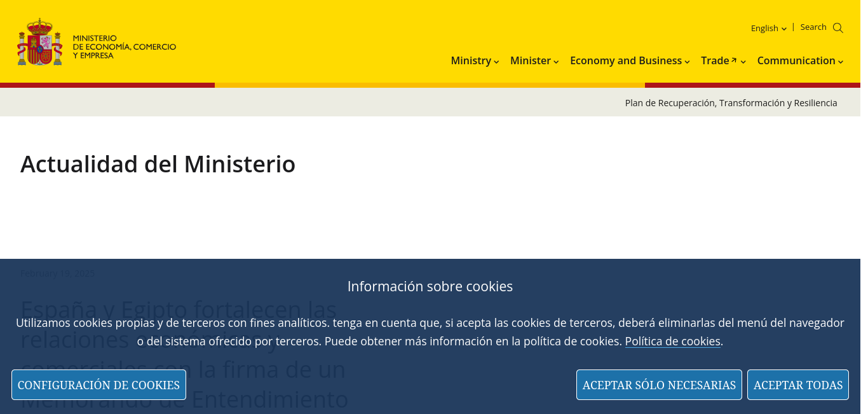868x414 pixels.
Task: Click the external link arrow beside Trade
Action: (x=734, y=60)
